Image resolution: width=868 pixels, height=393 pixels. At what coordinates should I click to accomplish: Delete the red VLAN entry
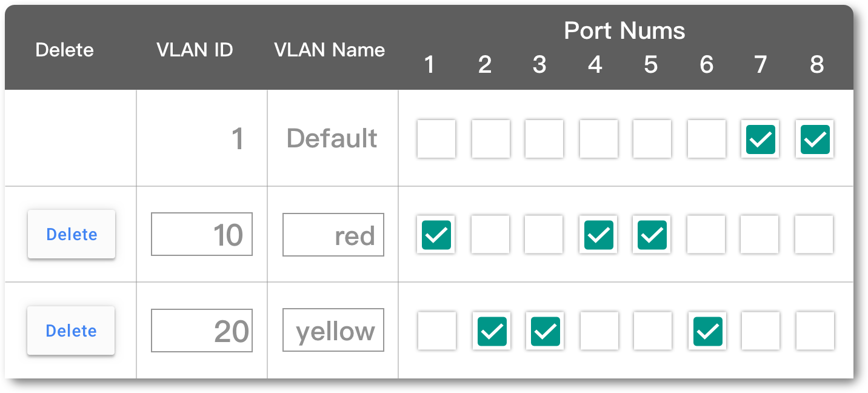click(71, 235)
